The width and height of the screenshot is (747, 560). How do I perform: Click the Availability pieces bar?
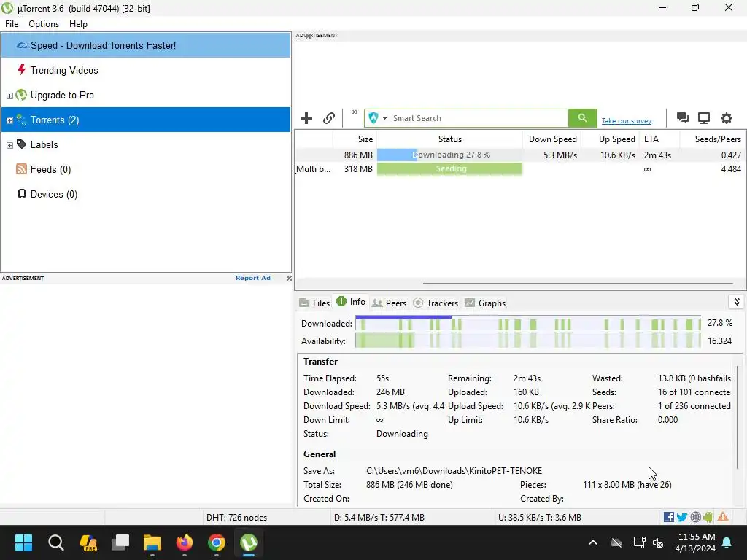tap(528, 341)
